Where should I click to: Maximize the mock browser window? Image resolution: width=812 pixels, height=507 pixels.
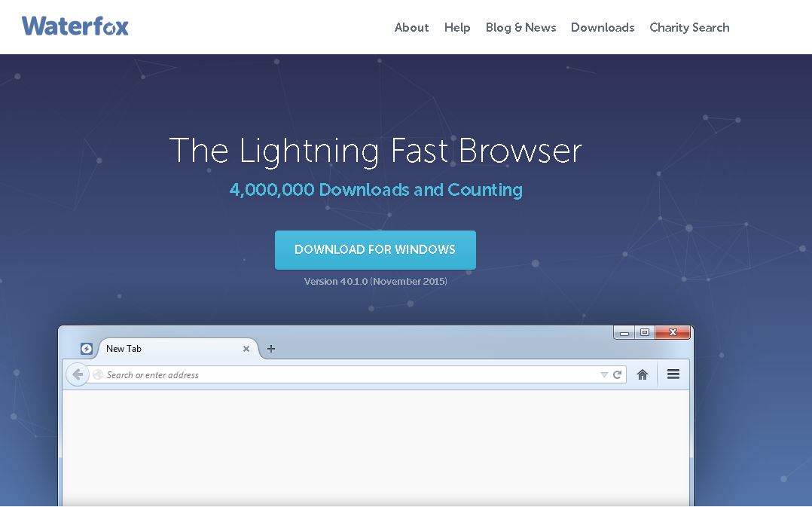point(645,332)
